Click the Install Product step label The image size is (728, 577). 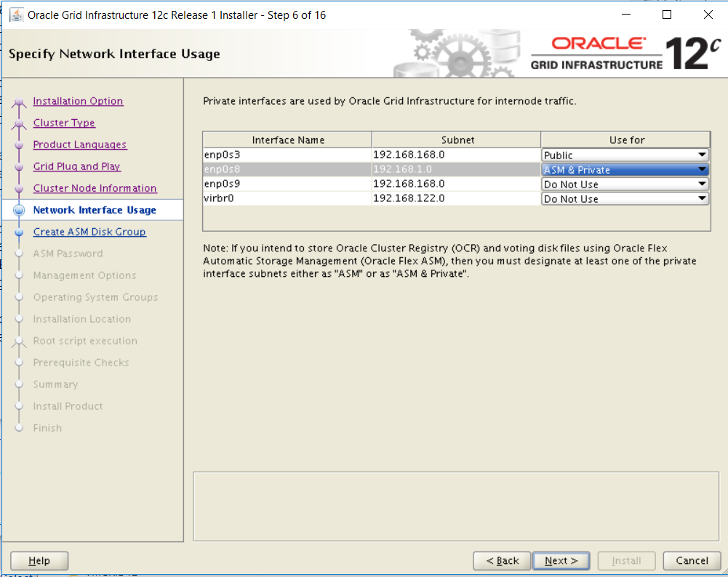coord(68,406)
